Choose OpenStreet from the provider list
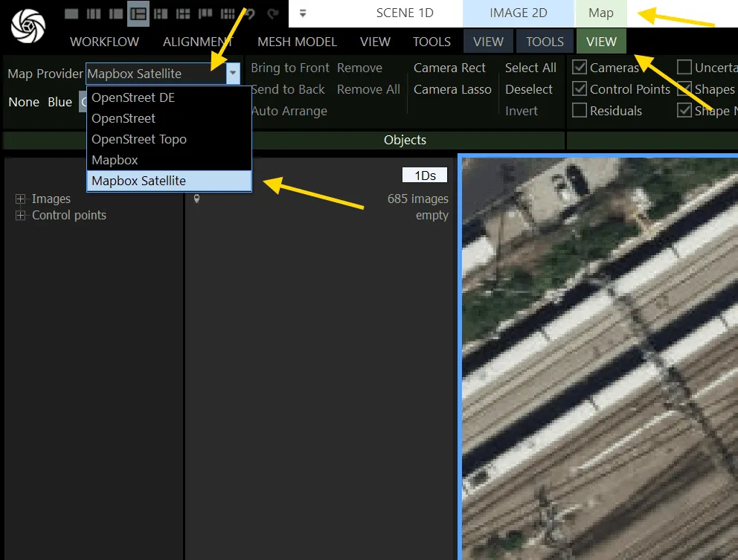Screen dimensions: 738x560 click(x=169, y=118)
